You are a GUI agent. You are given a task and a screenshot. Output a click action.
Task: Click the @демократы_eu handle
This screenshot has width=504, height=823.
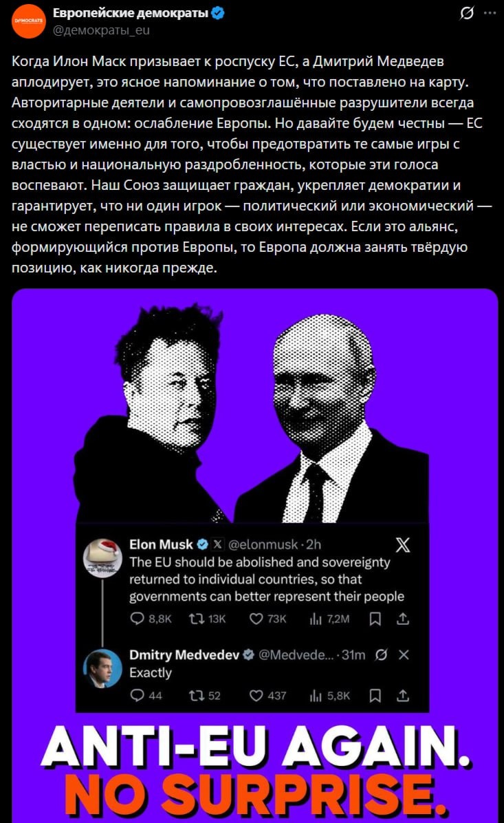point(101,30)
